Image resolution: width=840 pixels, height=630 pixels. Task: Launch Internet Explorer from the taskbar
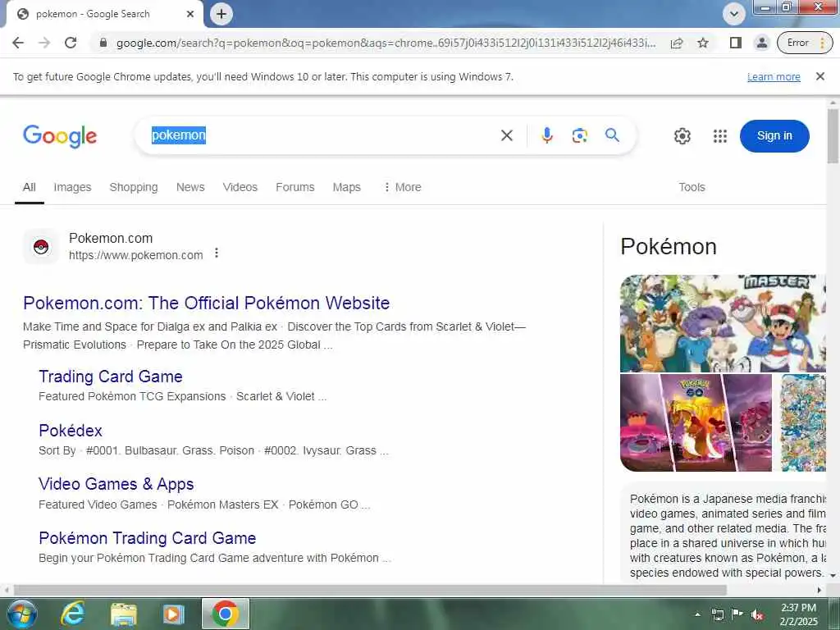(72, 614)
